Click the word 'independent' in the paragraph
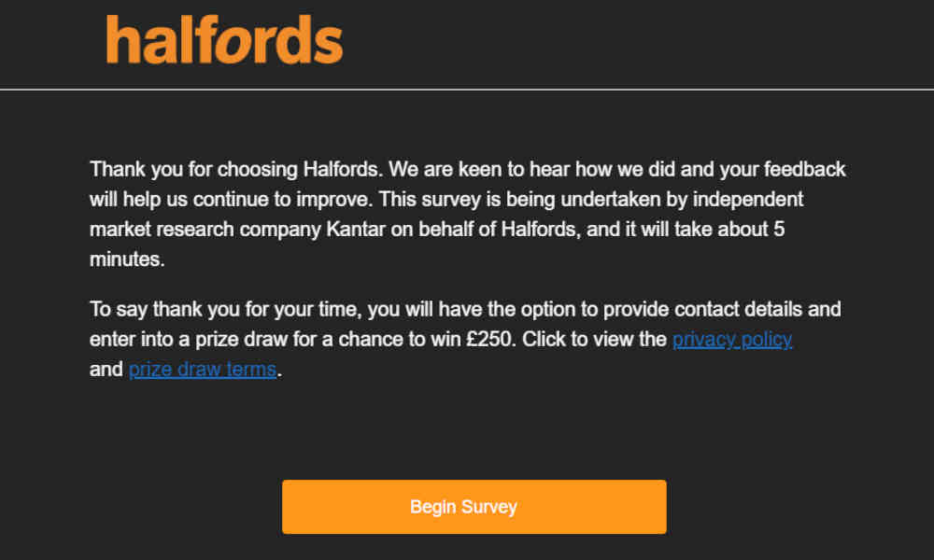 [747, 200]
